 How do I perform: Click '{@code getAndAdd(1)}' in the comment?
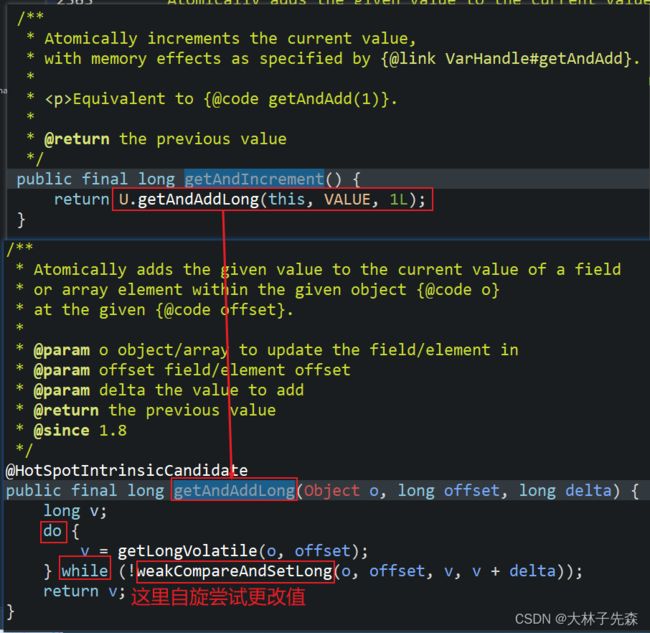click(x=296, y=99)
